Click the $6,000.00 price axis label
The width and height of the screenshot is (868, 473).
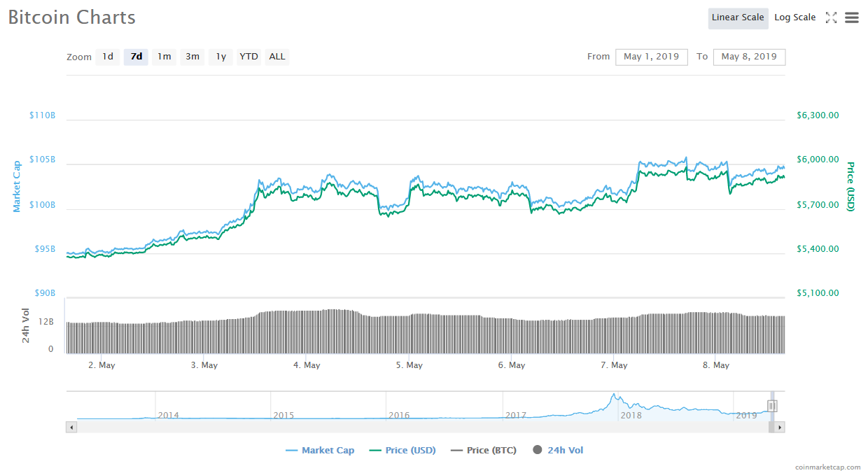tap(818, 160)
